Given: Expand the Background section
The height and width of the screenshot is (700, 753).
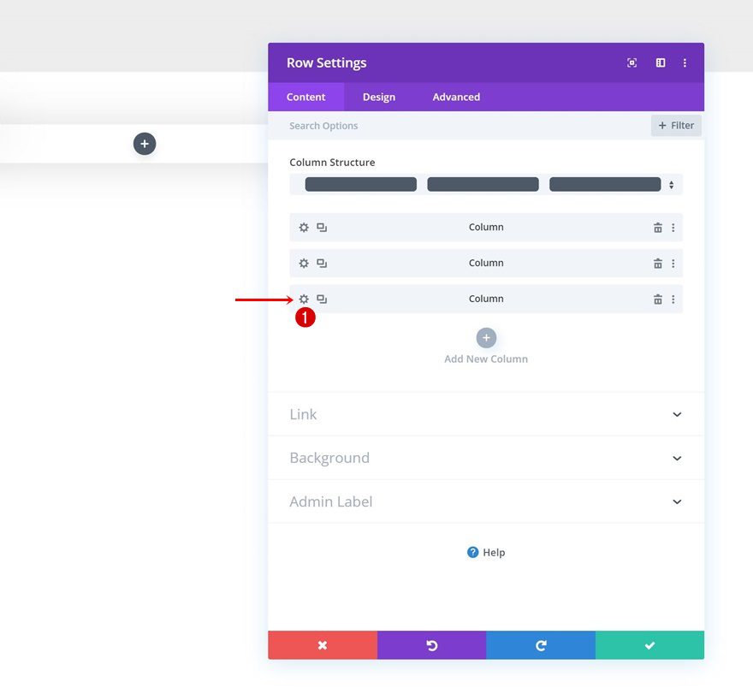Looking at the screenshot, I should (x=486, y=458).
